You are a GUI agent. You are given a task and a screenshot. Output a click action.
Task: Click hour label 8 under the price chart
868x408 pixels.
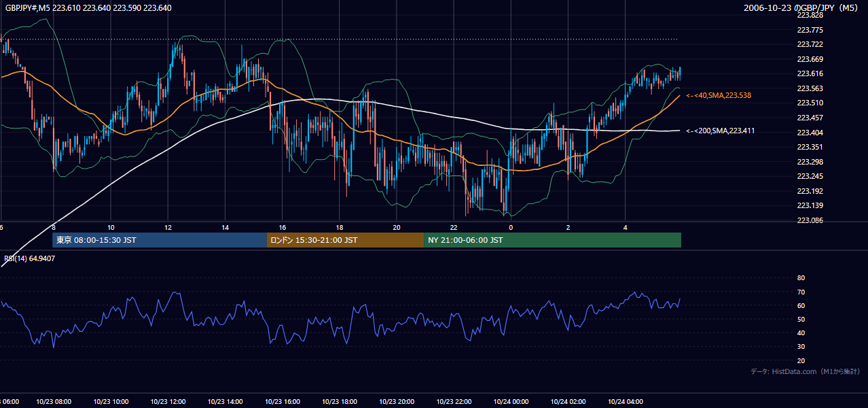54,228
